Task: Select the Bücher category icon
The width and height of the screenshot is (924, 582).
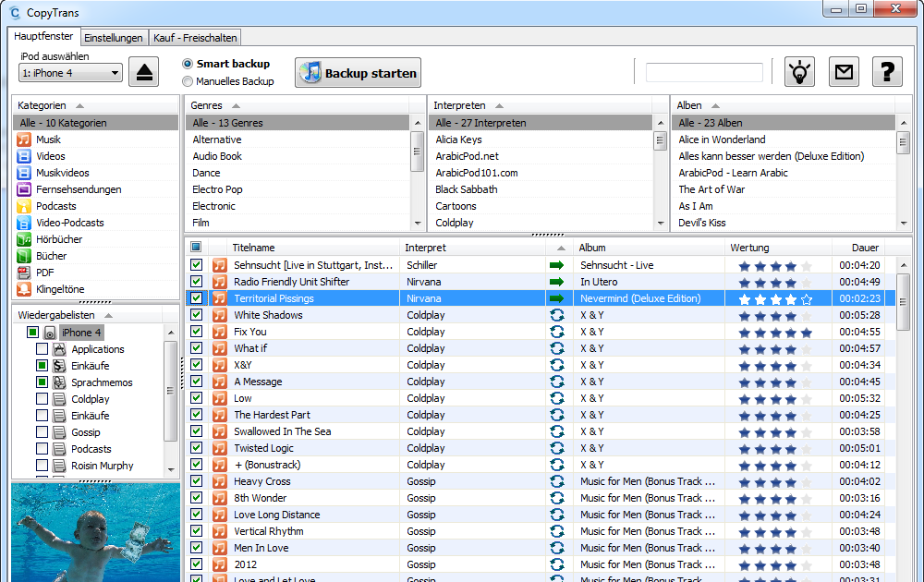Action: (24, 256)
